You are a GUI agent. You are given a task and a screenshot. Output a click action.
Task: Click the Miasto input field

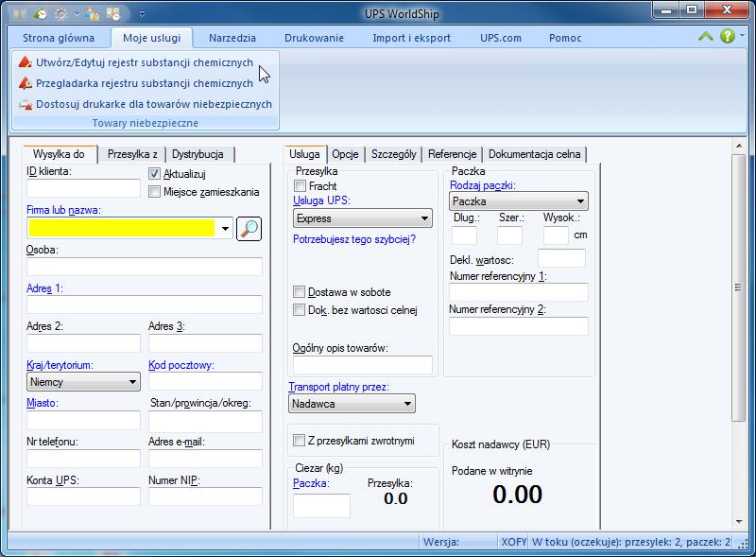click(83, 421)
